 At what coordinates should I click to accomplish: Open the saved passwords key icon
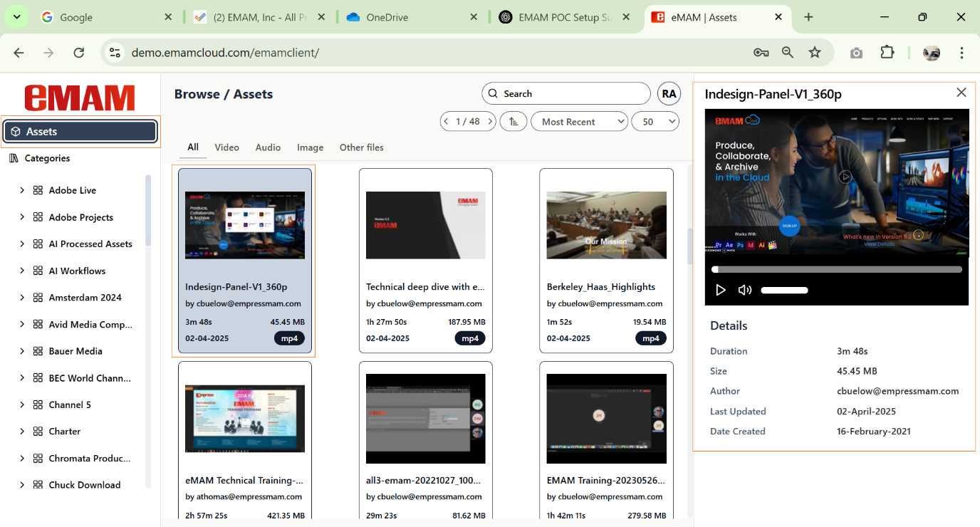[x=761, y=53]
